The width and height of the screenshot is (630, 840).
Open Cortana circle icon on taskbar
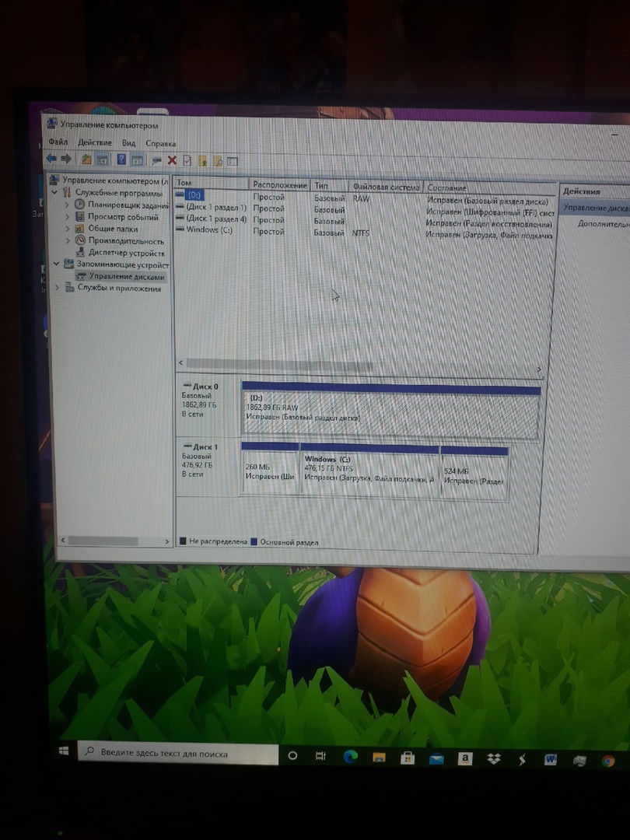tap(292, 755)
